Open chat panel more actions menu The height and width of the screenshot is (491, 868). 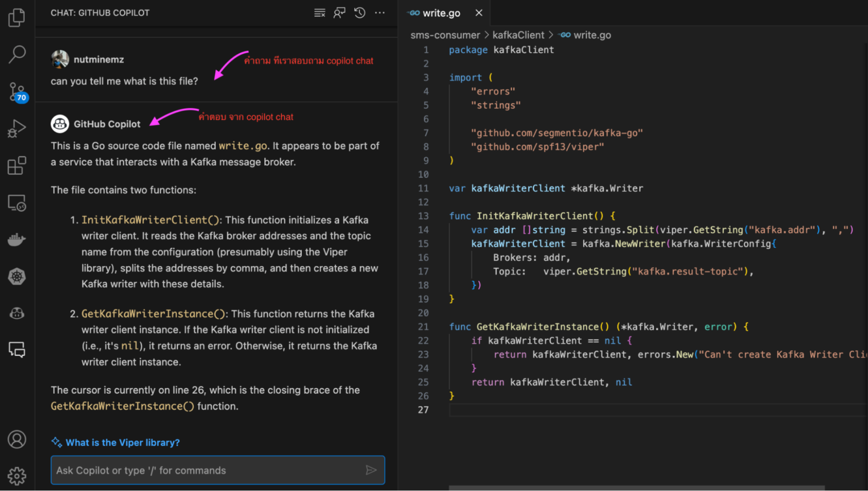380,12
